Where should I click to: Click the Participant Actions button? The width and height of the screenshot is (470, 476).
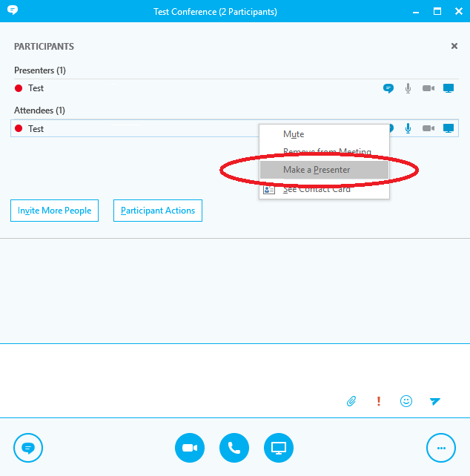pos(158,211)
